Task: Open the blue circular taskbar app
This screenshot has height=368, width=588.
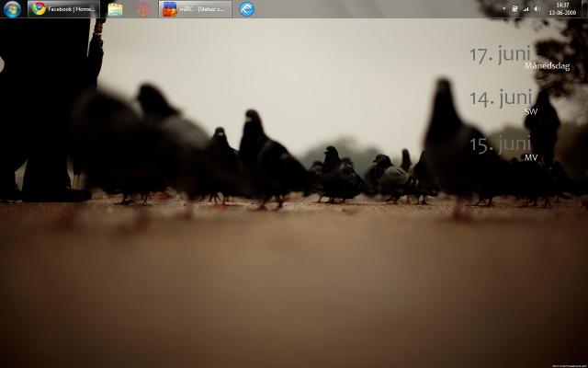Action: [246, 9]
